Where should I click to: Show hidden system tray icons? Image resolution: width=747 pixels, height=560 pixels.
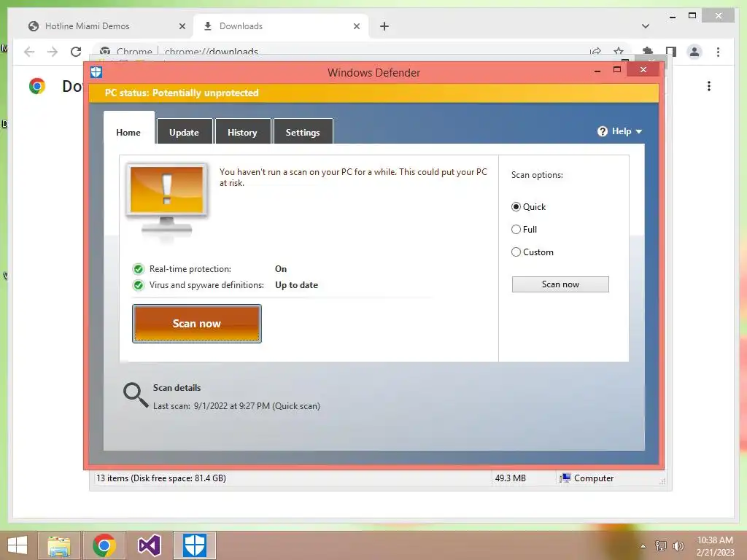[x=643, y=546]
